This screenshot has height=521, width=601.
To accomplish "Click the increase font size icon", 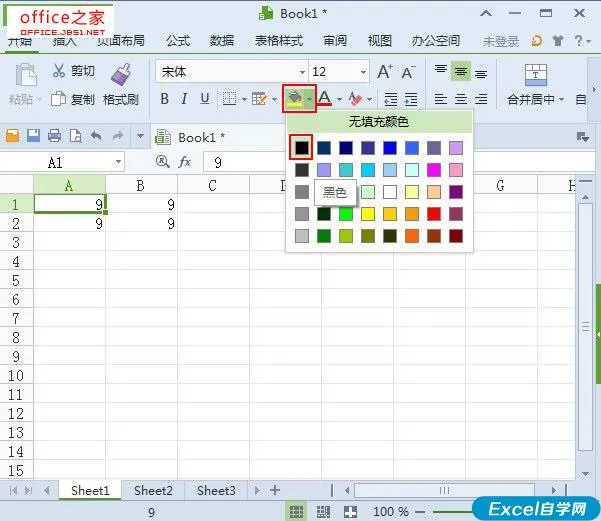I will (x=386, y=72).
